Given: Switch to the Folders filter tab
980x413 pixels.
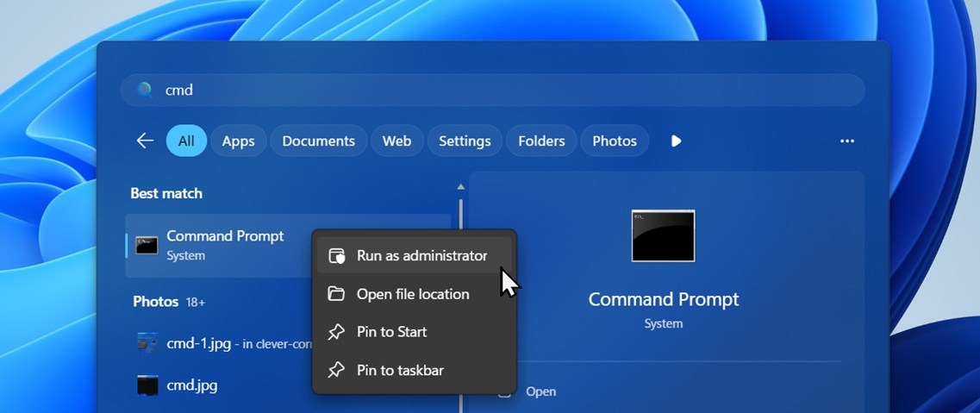Looking at the screenshot, I should coord(541,141).
